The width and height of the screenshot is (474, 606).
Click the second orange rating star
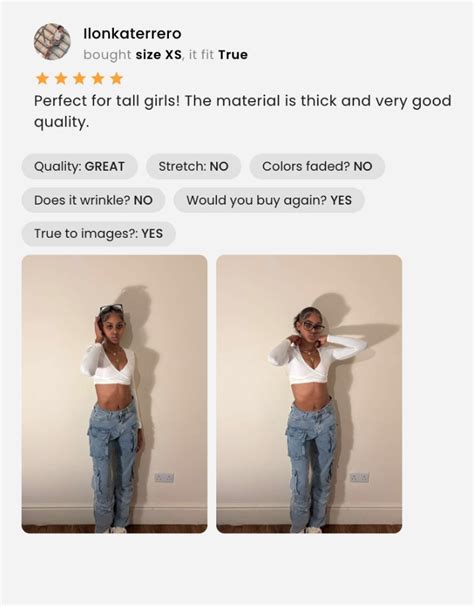tap(61, 78)
